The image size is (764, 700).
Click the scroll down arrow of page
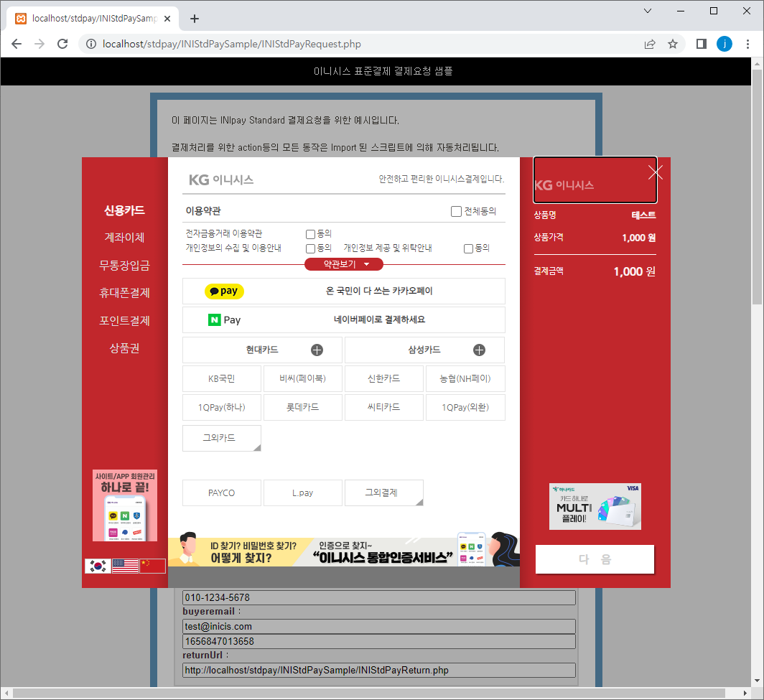(757, 681)
